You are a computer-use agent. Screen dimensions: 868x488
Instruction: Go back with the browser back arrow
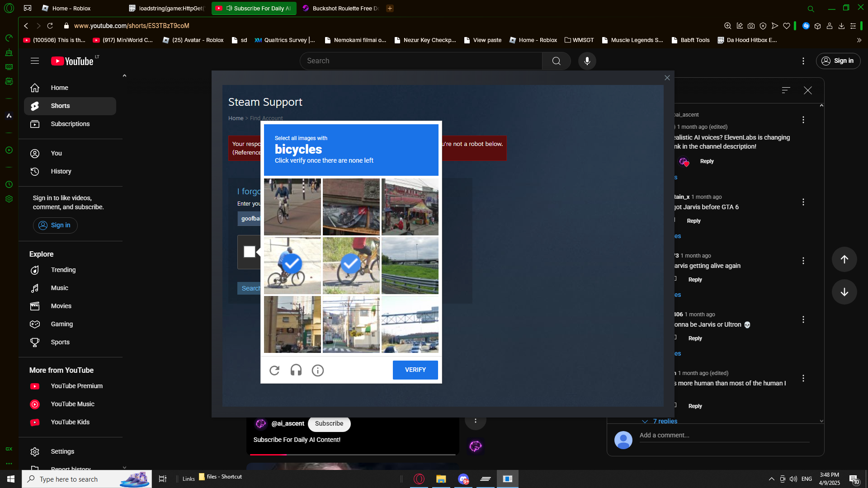26,26
